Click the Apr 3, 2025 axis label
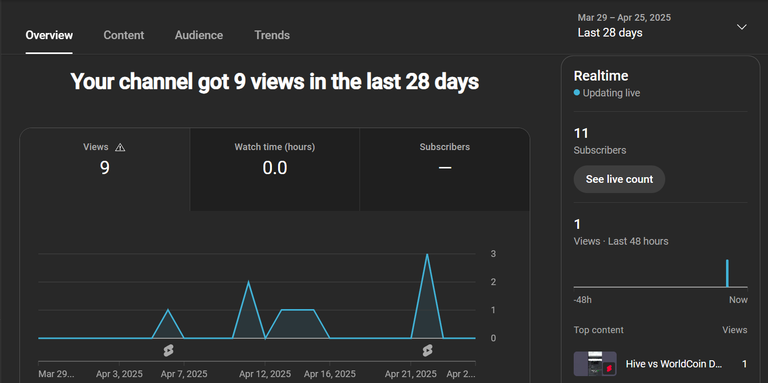This screenshot has width=768, height=383. click(120, 374)
